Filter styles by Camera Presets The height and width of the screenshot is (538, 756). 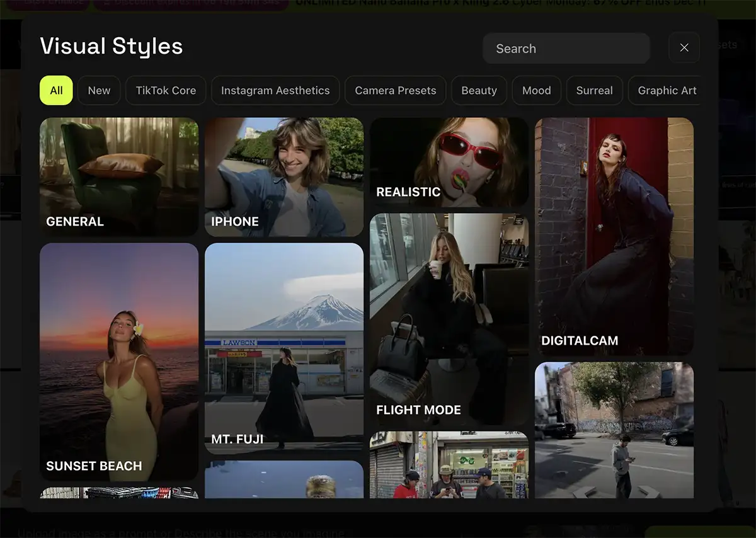pyautogui.click(x=395, y=91)
